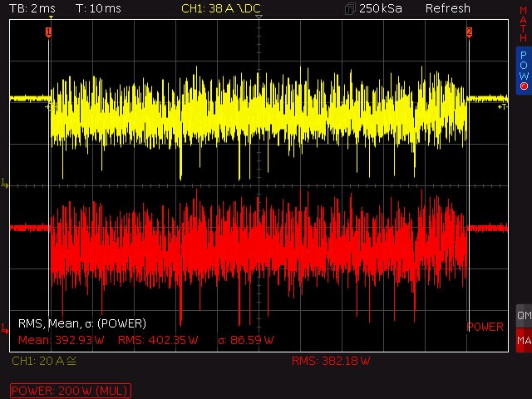532x399 pixels.
Task: Select the CH1: 20 A channel scale
Action: (43, 361)
